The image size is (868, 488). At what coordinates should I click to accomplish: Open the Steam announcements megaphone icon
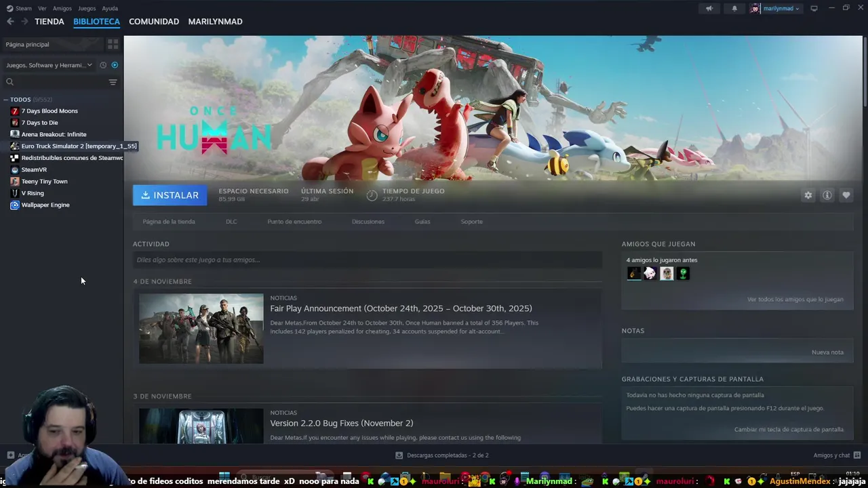point(709,9)
